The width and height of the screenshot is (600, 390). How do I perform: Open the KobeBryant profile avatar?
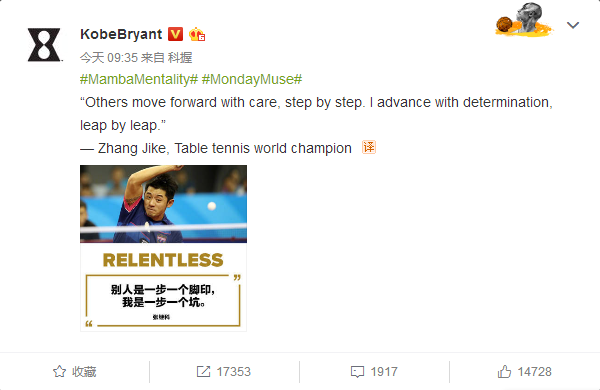point(44,45)
